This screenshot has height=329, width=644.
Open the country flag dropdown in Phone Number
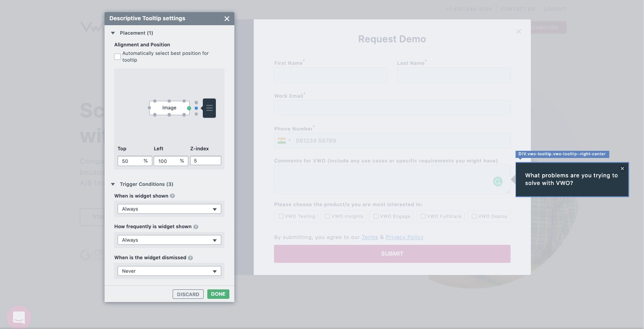[284, 140]
